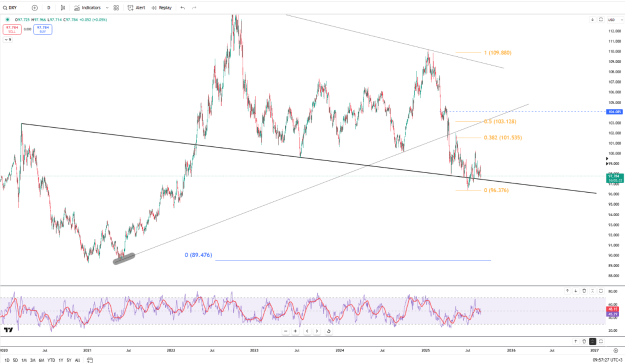Open the indicator templates grid icon
625x363 pixels.
(116, 8)
